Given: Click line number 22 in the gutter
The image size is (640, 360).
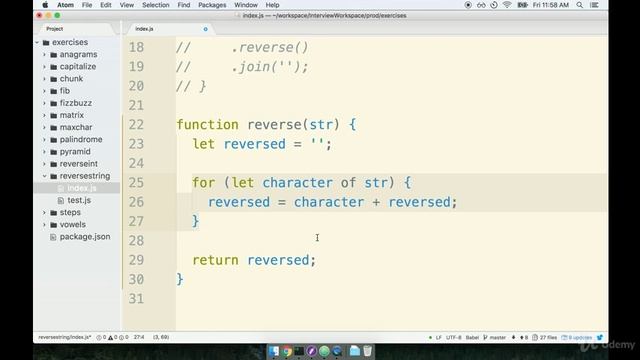Looking at the screenshot, I should [x=136, y=124].
